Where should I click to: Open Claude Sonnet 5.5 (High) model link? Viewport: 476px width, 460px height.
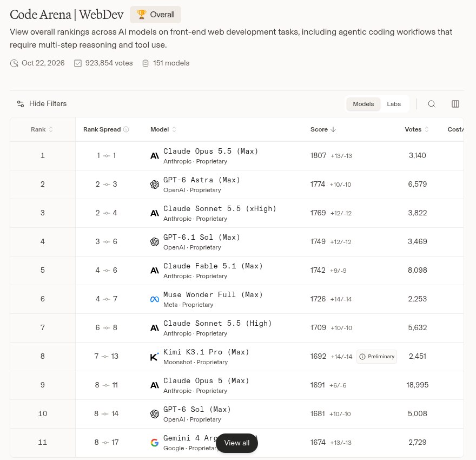pyautogui.click(x=217, y=324)
